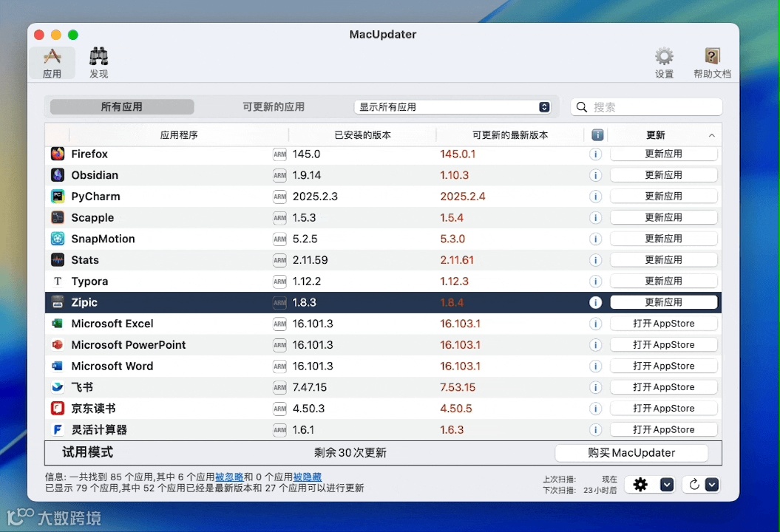Click 更新应用 for Zipic

664,302
